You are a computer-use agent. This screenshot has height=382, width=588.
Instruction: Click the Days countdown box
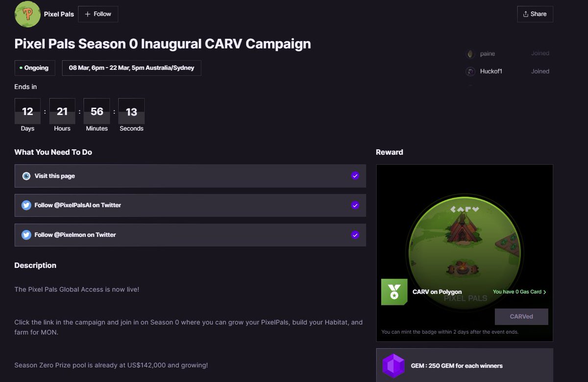tap(27, 112)
